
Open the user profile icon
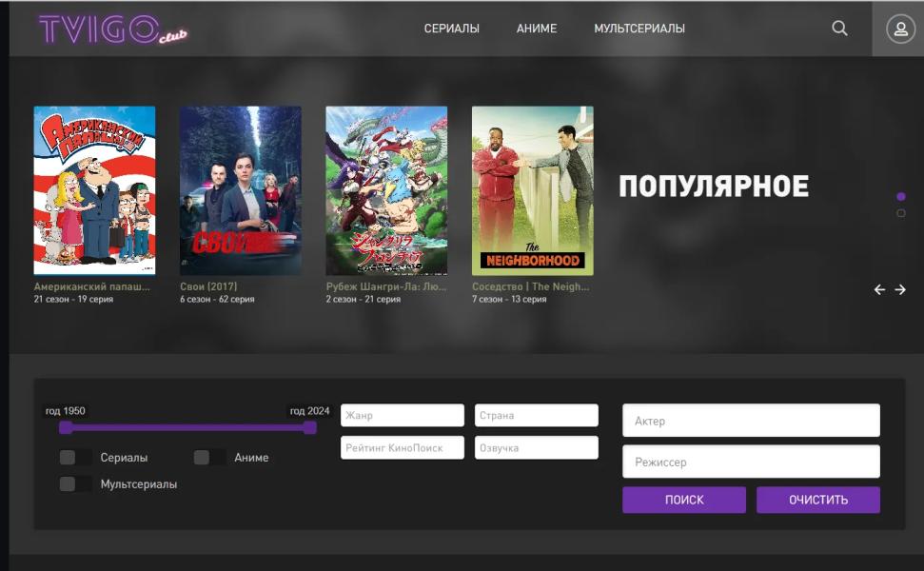pyautogui.click(x=899, y=29)
